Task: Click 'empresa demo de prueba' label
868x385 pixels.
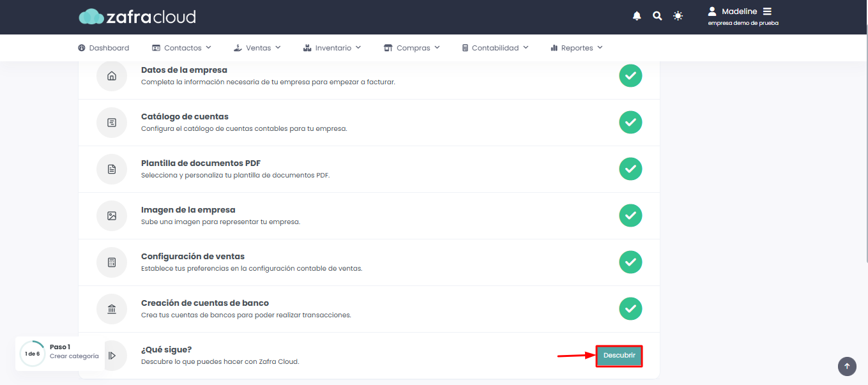Action: coord(743,24)
